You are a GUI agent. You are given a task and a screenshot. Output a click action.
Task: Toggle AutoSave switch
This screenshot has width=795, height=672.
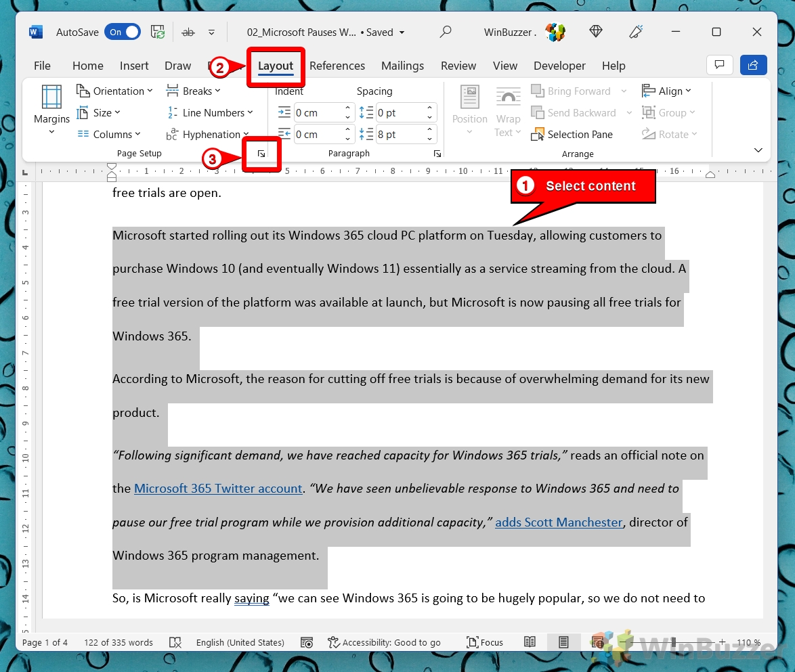click(123, 32)
